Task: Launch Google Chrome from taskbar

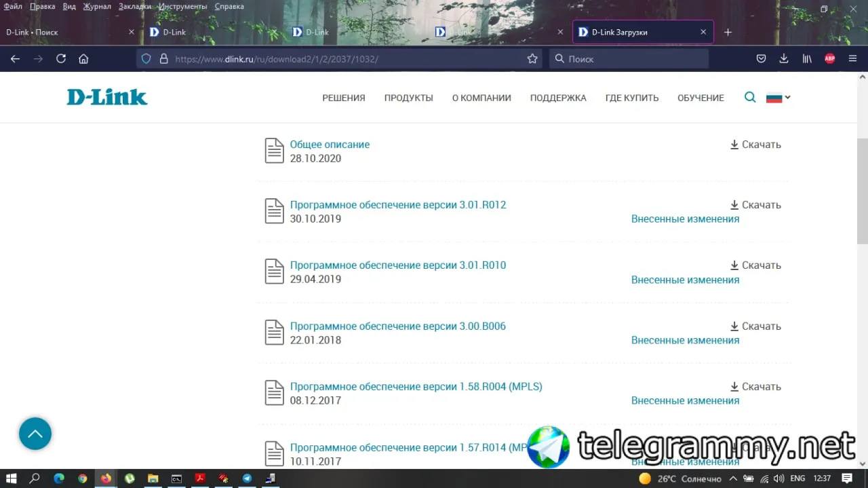Action: pos(82,478)
